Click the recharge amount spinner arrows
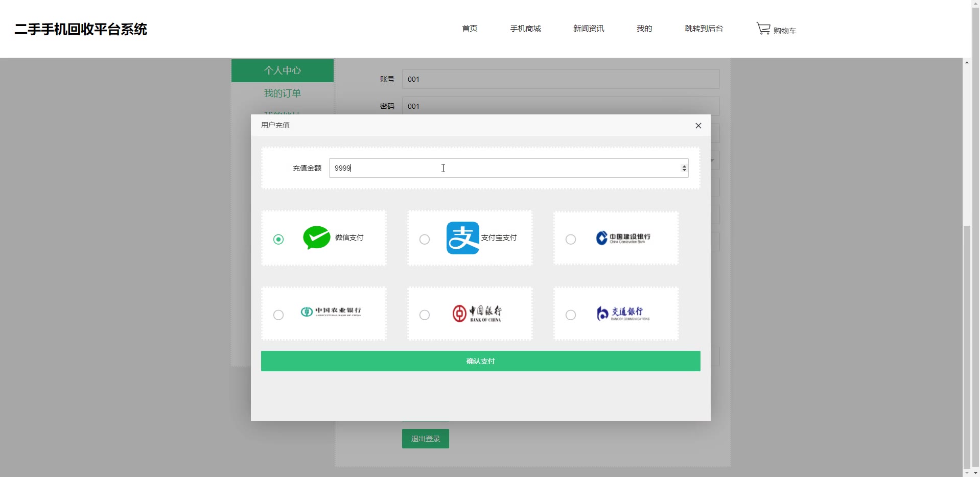This screenshot has height=477, width=980. 684,168
